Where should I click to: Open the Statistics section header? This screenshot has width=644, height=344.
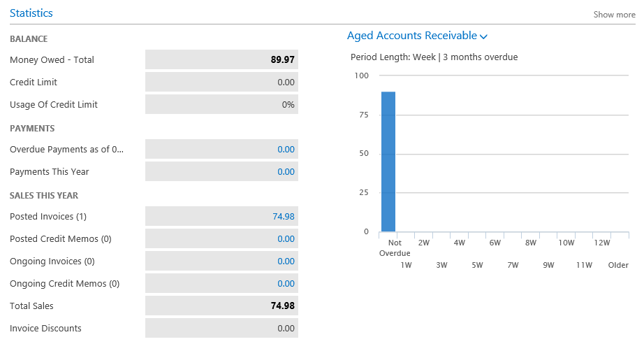(31, 13)
